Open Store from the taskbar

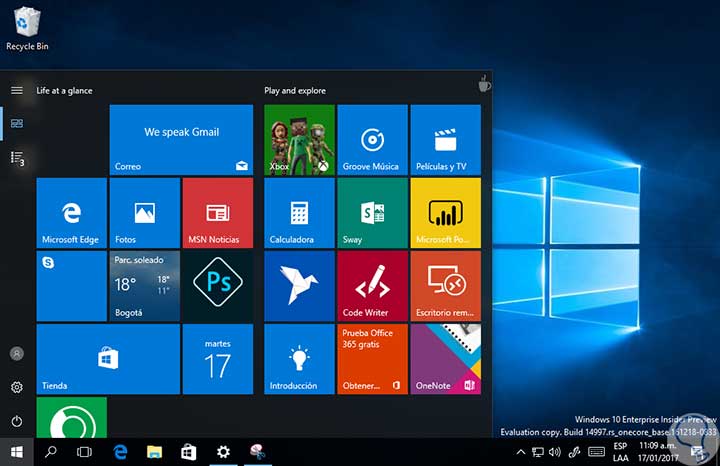tap(189, 452)
